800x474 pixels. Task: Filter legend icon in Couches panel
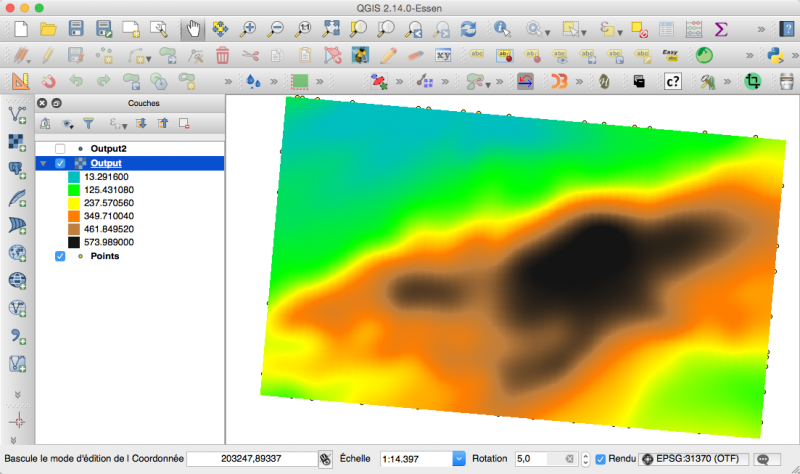tap(88, 124)
